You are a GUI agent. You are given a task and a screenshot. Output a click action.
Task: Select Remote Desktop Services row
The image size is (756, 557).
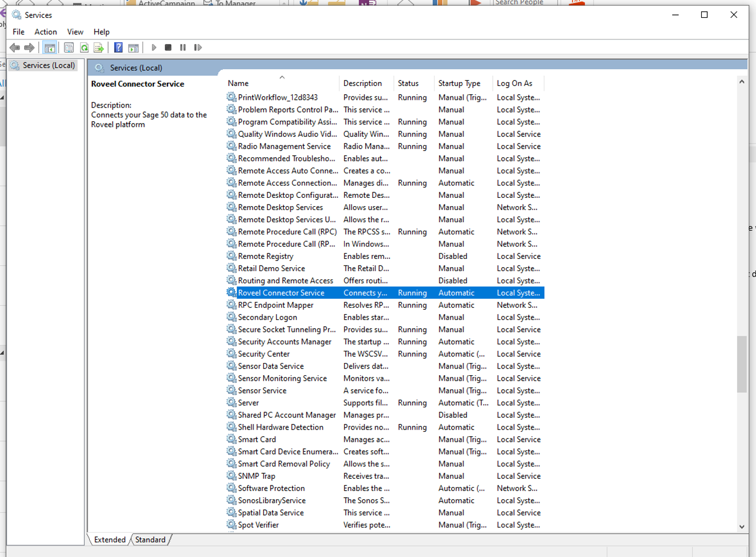coord(385,207)
